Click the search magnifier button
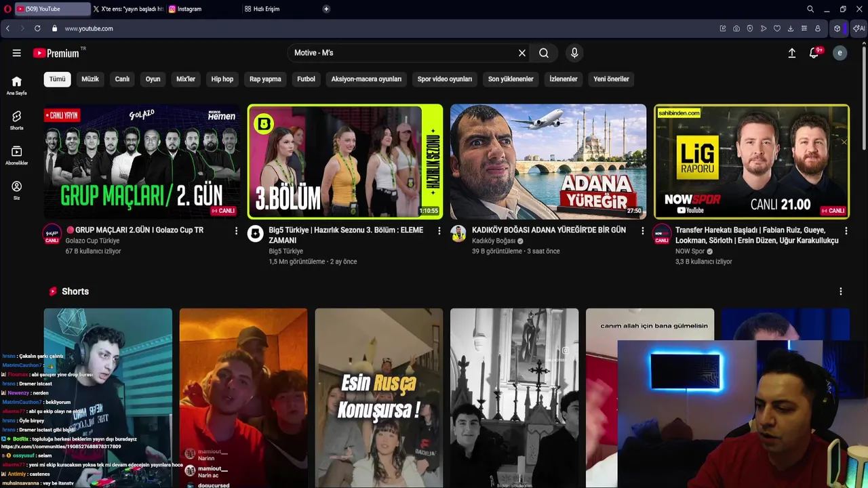The width and height of the screenshot is (868, 488). click(544, 53)
